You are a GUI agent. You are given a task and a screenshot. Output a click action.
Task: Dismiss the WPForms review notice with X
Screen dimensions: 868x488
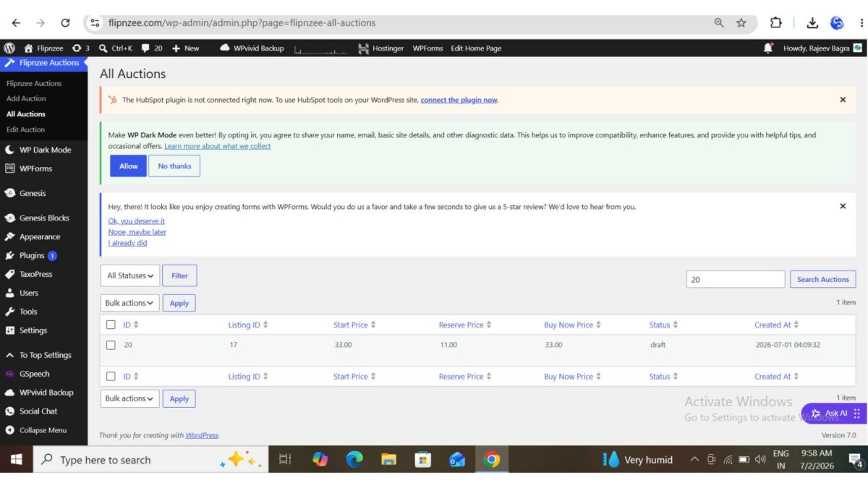[843, 206]
